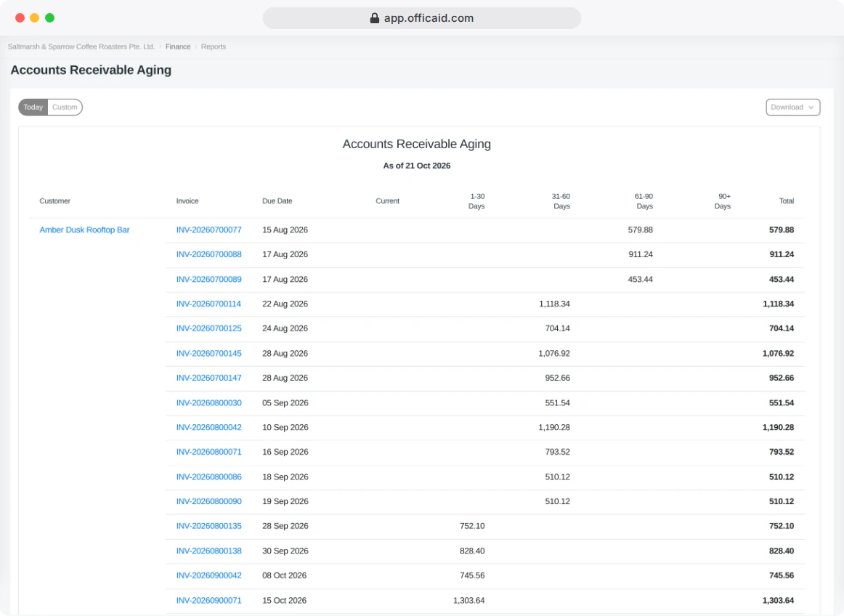Open invoice INV-20260800030
The image size is (844, 616).
point(209,402)
